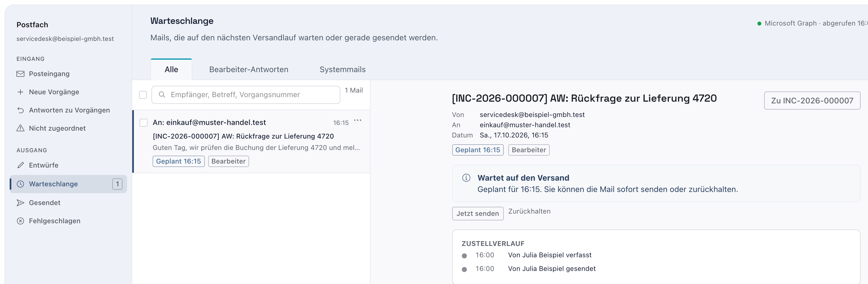Click the Bearbeiter tag in the detail pane
Viewport: 868px width, 284px height.
529,150
